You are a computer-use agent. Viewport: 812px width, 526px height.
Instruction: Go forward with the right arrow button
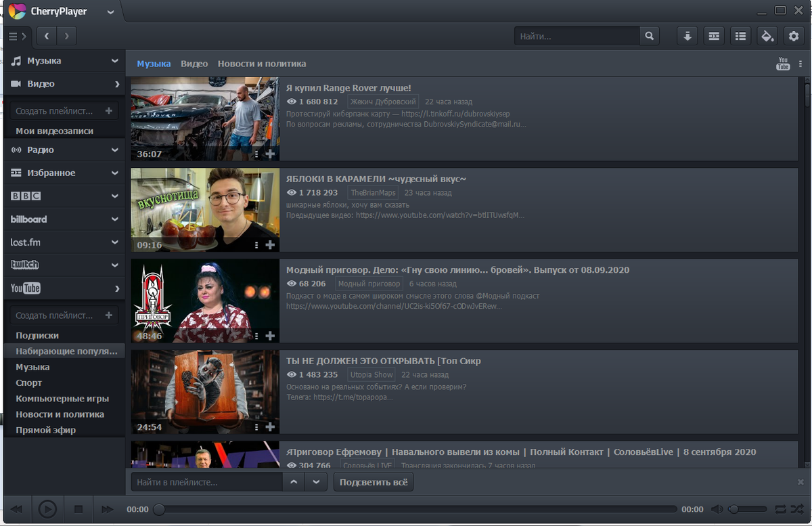click(x=66, y=36)
